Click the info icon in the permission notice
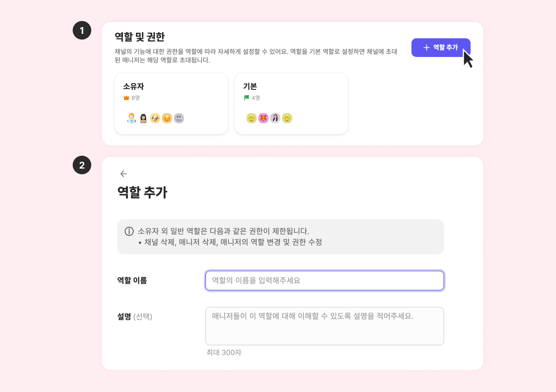Viewport: 556px width, 392px height. pos(129,231)
